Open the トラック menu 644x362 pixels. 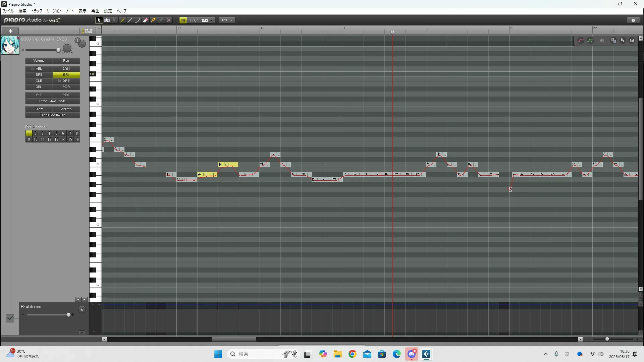pyautogui.click(x=37, y=11)
